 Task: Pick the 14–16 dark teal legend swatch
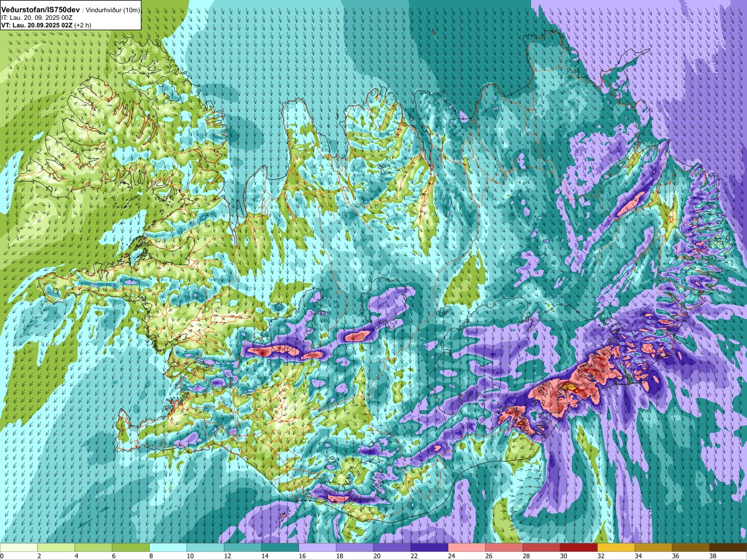coord(280,548)
